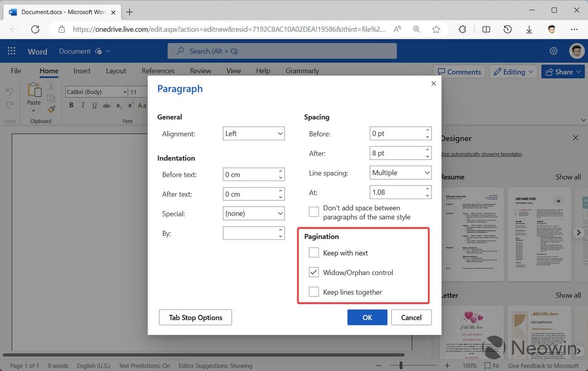Image resolution: width=588 pixels, height=371 pixels.
Task: Apply italic formatting
Action: point(83,105)
